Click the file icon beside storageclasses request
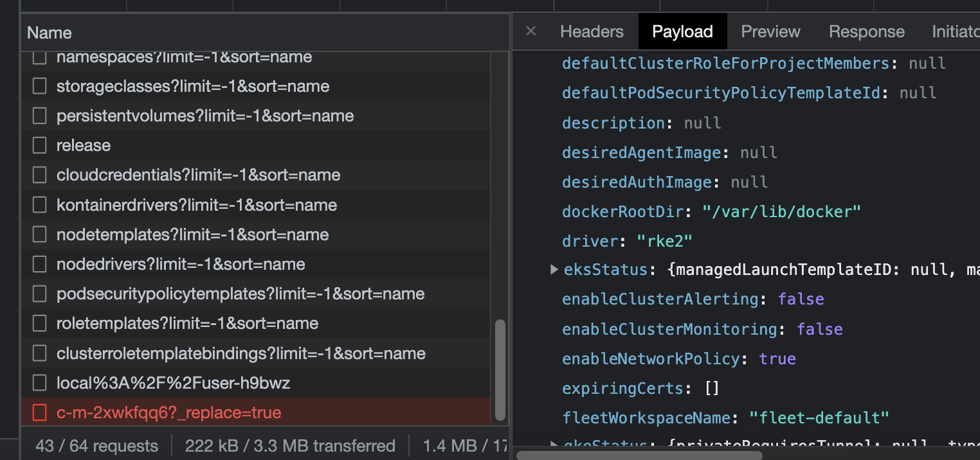The width and height of the screenshot is (980, 460). pyautogui.click(x=40, y=86)
